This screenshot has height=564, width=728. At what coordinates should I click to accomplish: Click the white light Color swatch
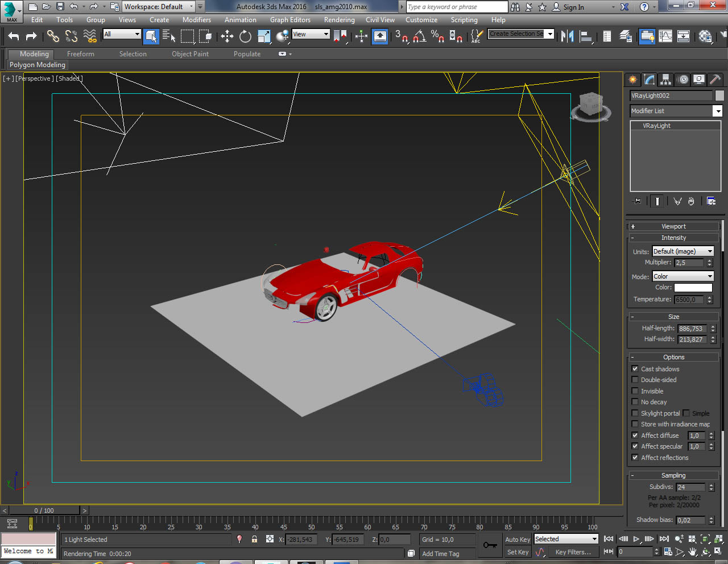point(693,288)
